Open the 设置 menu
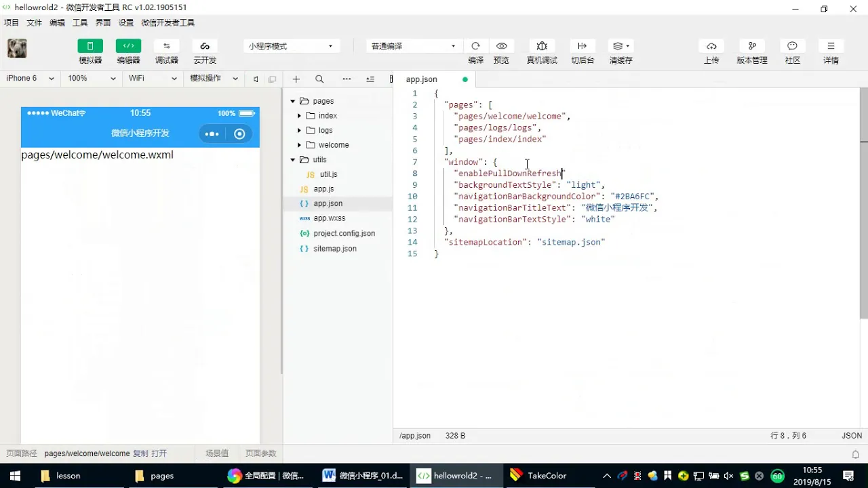The image size is (868, 488). point(126,22)
